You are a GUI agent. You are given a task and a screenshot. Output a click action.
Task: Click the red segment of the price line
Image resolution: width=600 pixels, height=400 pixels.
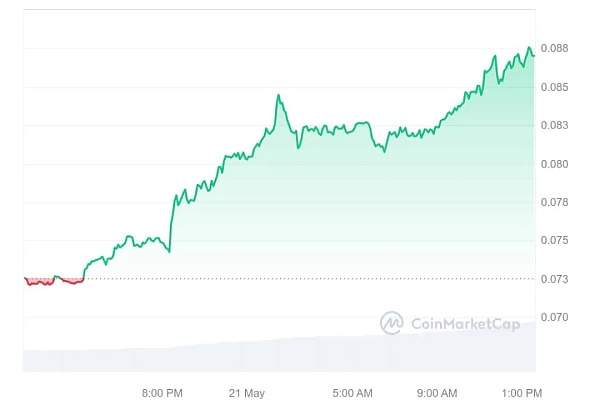(x=40, y=283)
